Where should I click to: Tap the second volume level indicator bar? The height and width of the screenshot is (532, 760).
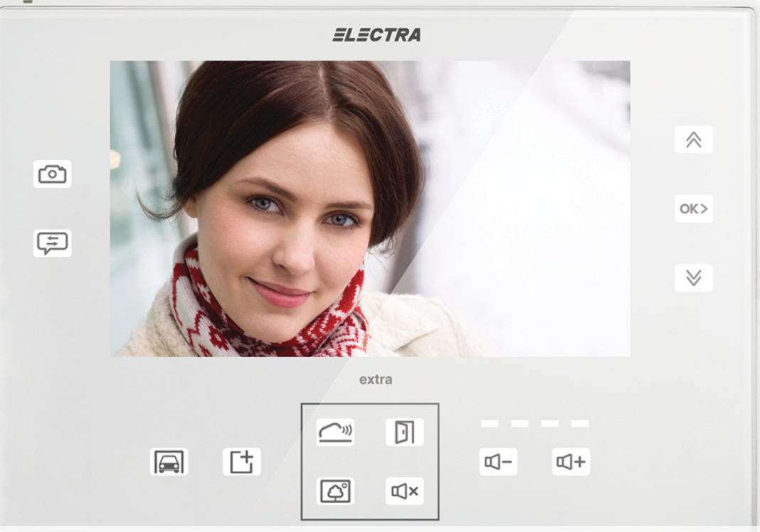coord(519,424)
